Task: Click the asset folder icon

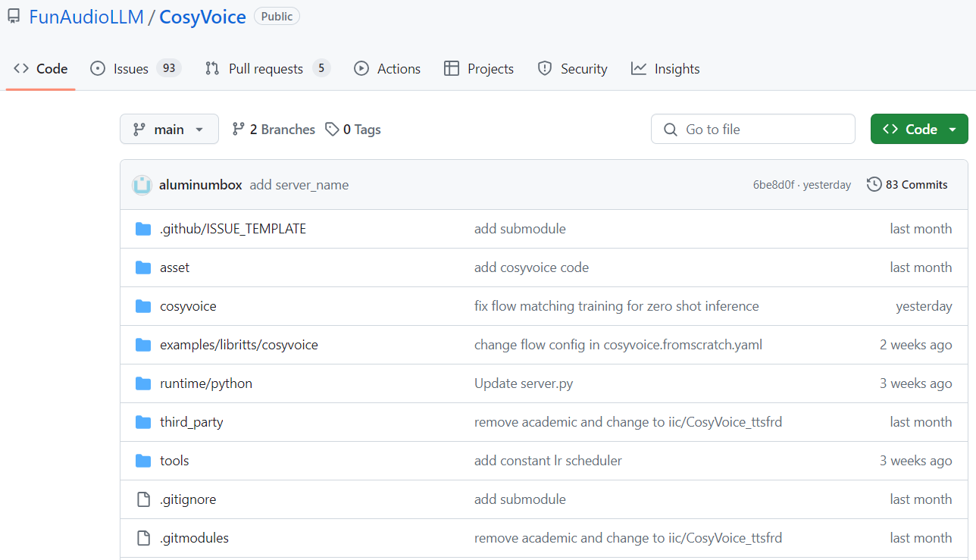Action: (x=143, y=267)
